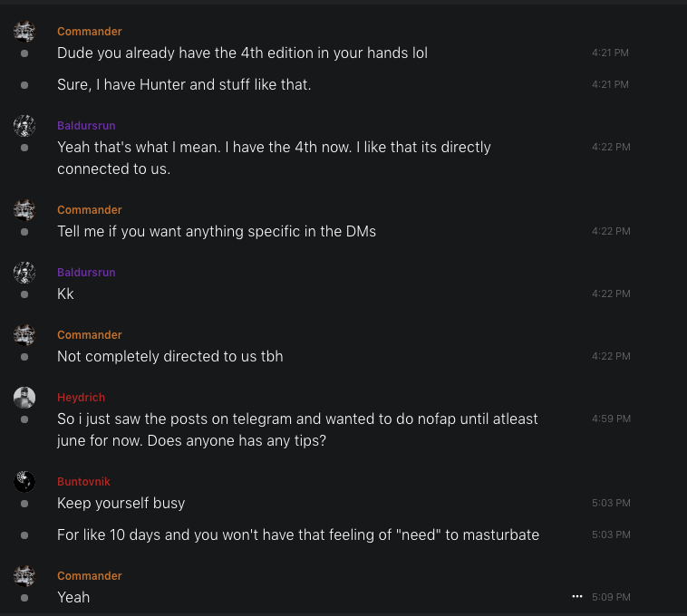Screen dimensions: 687x616
Task: Click the 4:59 PM timestamp
Action: click(x=610, y=419)
